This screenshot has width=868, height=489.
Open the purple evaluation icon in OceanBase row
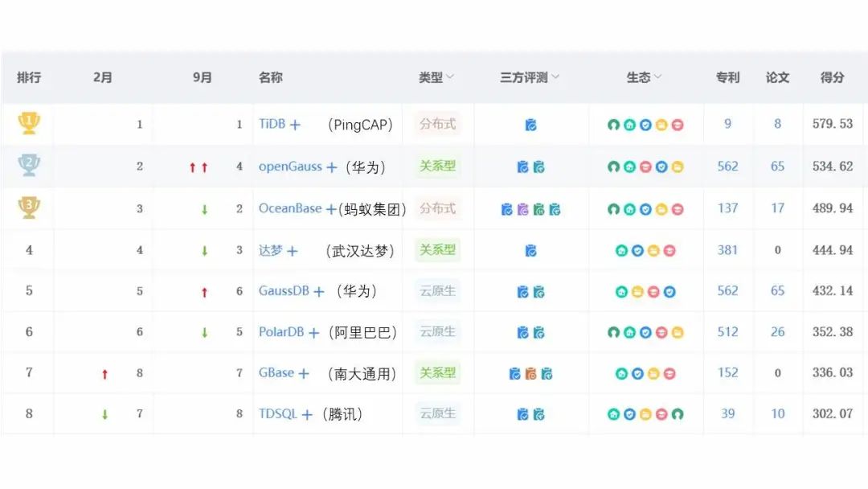pos(522,209)
